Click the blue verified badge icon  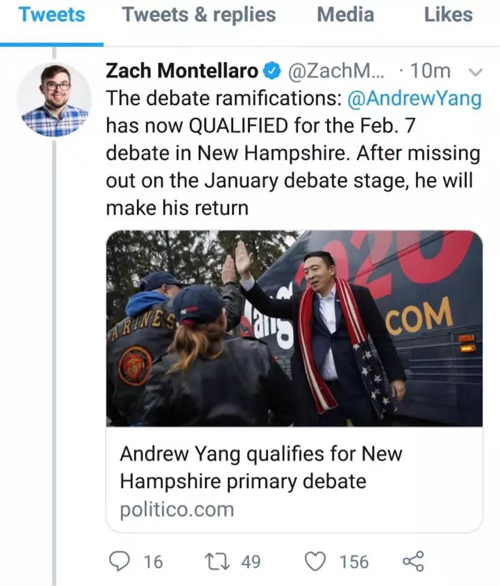tap(272, 71)
